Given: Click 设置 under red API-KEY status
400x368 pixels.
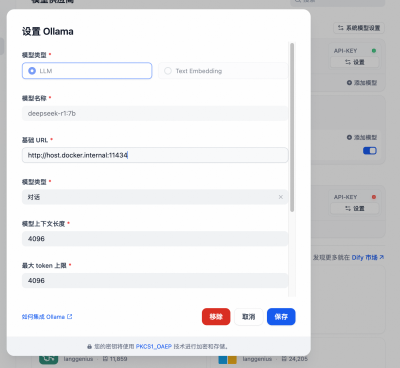Looking at the screenshot, I should pos(355,209).
